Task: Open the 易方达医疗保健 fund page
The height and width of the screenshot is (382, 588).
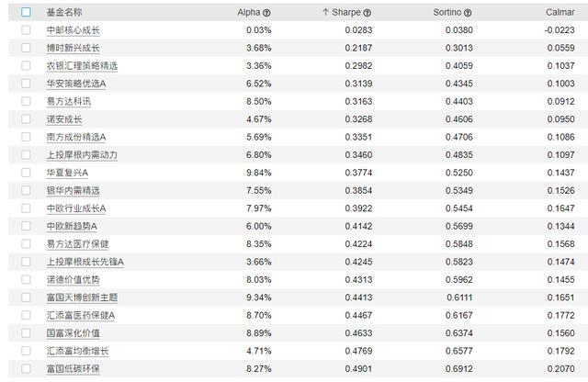Action: point(77,244)
